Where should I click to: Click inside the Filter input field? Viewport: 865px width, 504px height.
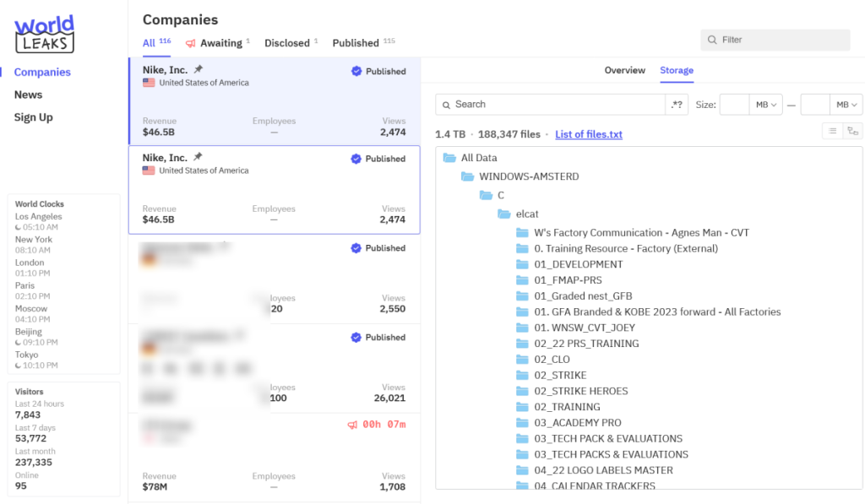coord(773,40)
